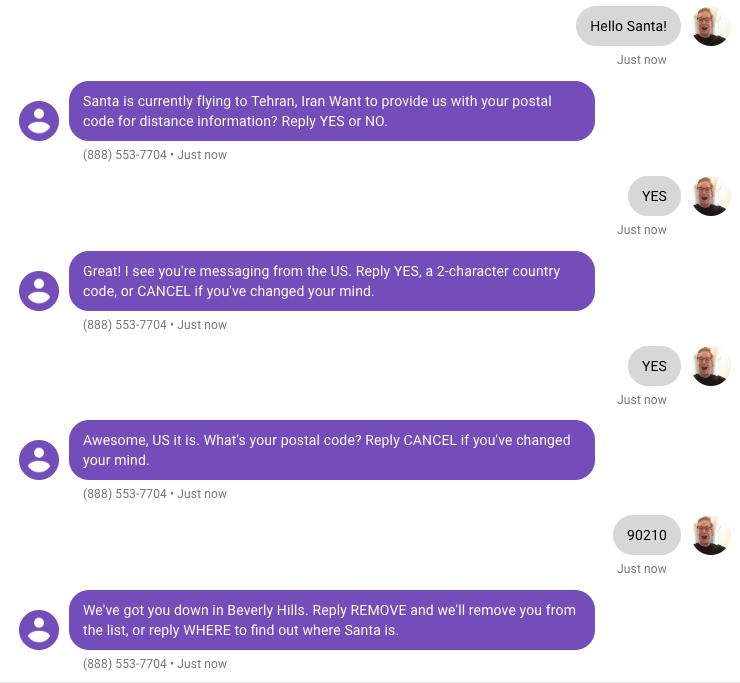The image size is (740, 683).
Task: Click the first YES reply bubble
Action: click(x=654, y=196)
